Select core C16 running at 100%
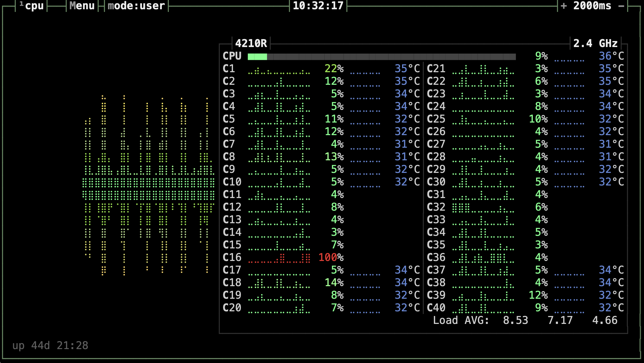Screen dimensions: 644x363 coord(232,257)
